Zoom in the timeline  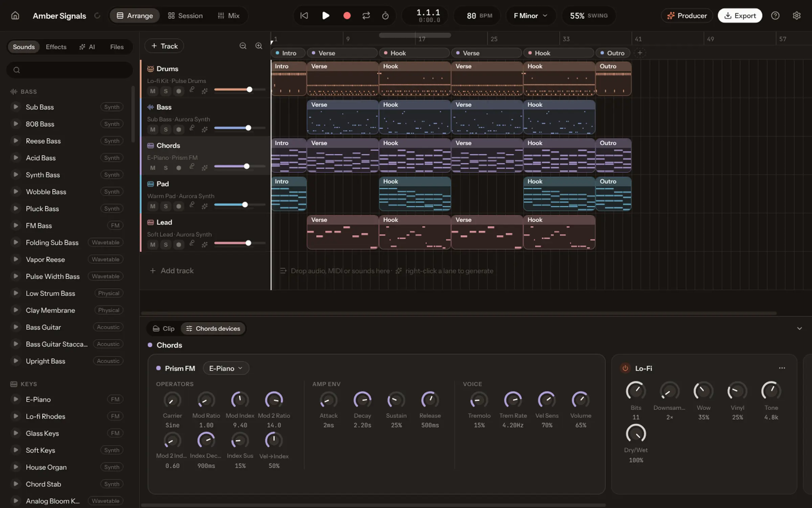259,46
